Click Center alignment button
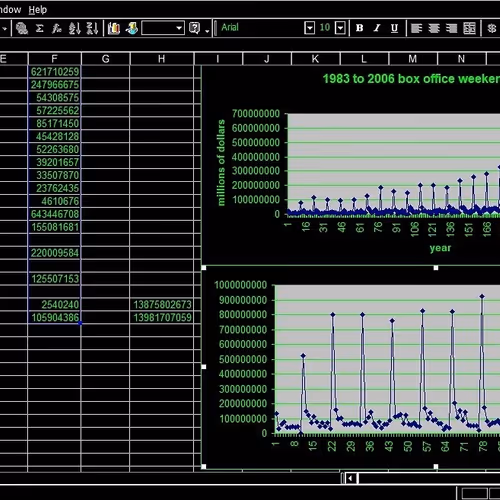500x500 pixels. pos(434,28)
